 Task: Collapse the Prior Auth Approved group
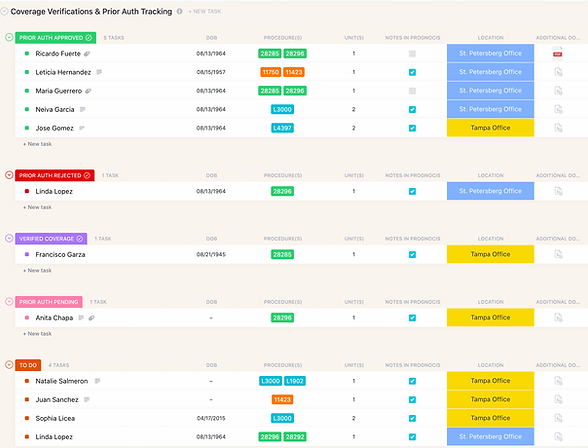pos(9,37)
